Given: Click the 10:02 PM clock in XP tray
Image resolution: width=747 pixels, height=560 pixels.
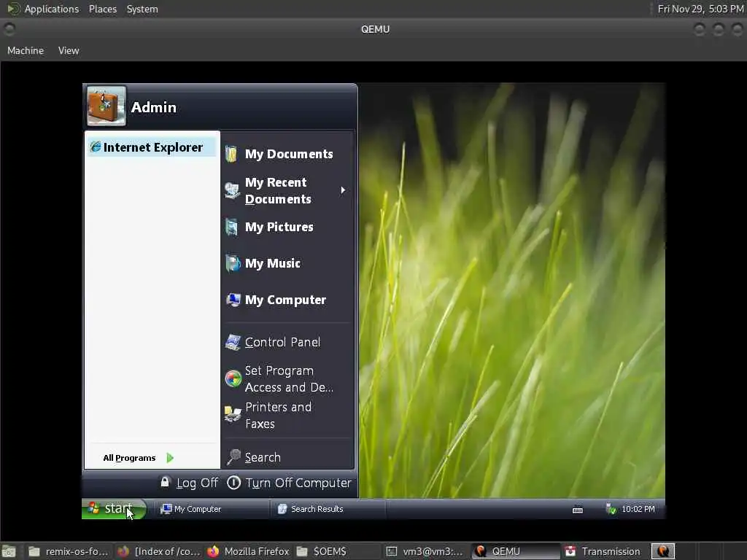Looking at the screenshot, I should [638, 509].
